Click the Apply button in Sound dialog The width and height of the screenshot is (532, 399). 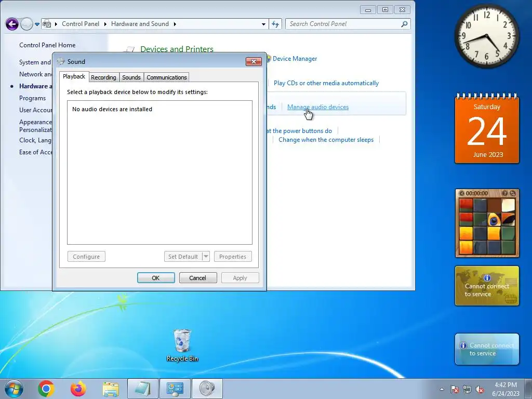[240, 278]
